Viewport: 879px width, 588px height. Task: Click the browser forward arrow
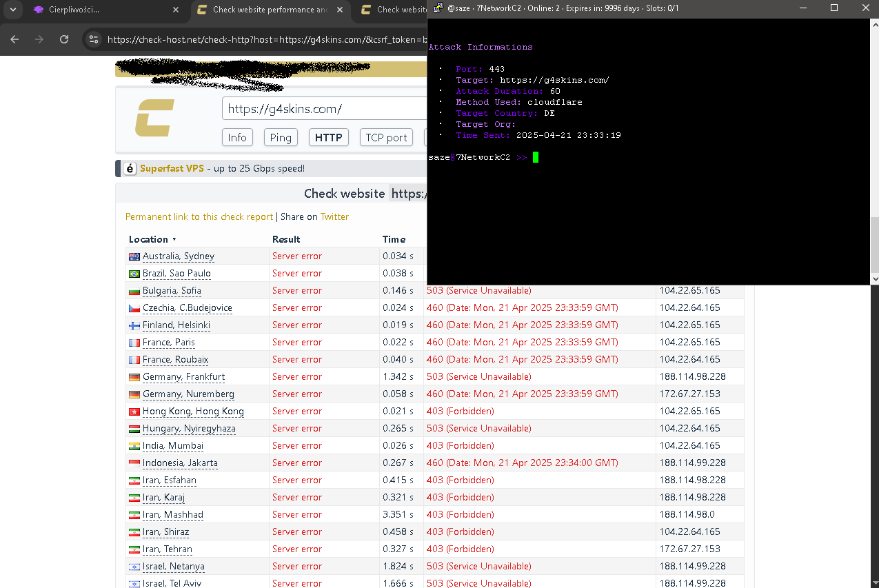(x=39, y=39)
